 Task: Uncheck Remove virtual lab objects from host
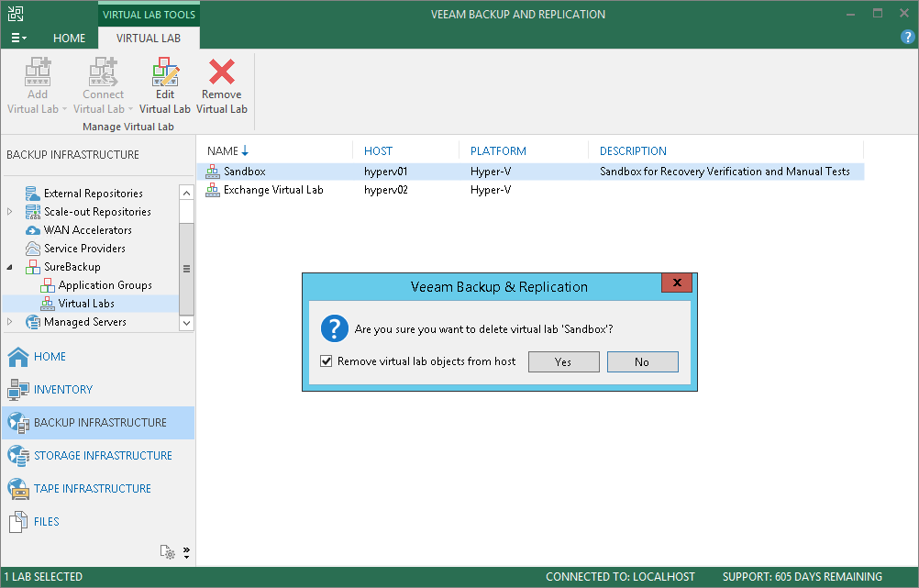point(327,361)
